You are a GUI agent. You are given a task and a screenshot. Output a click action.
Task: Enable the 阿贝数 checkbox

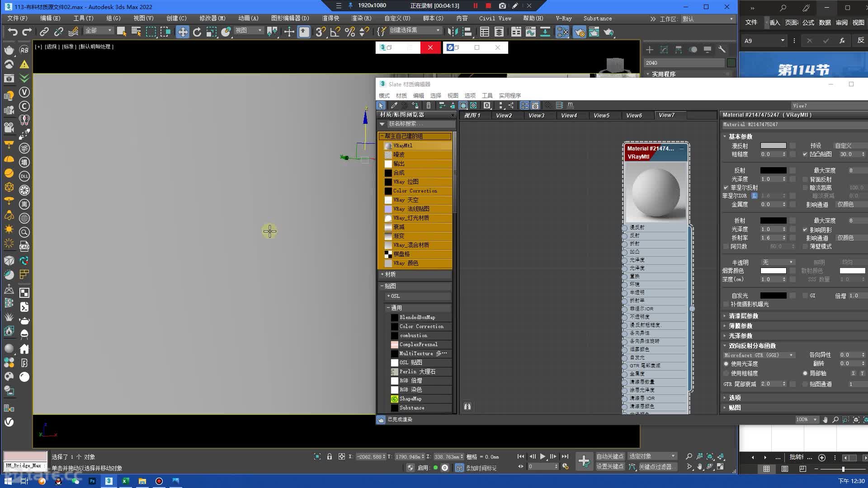[x=726, y=247]
